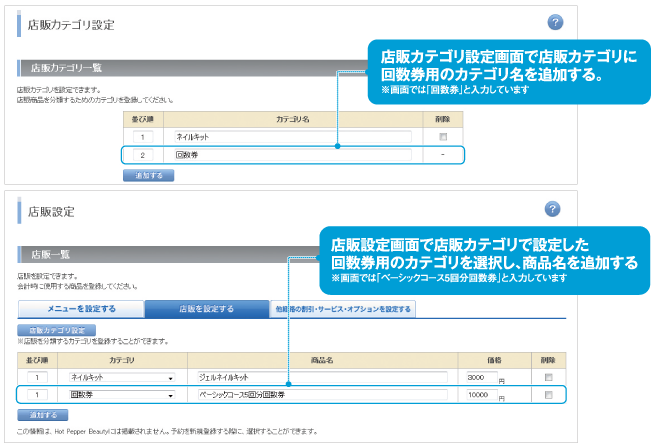The image size is (670, 444).
Task: Open 他職種の割引・サービス・オプションを設定する tab
Action: pos(343,309)
